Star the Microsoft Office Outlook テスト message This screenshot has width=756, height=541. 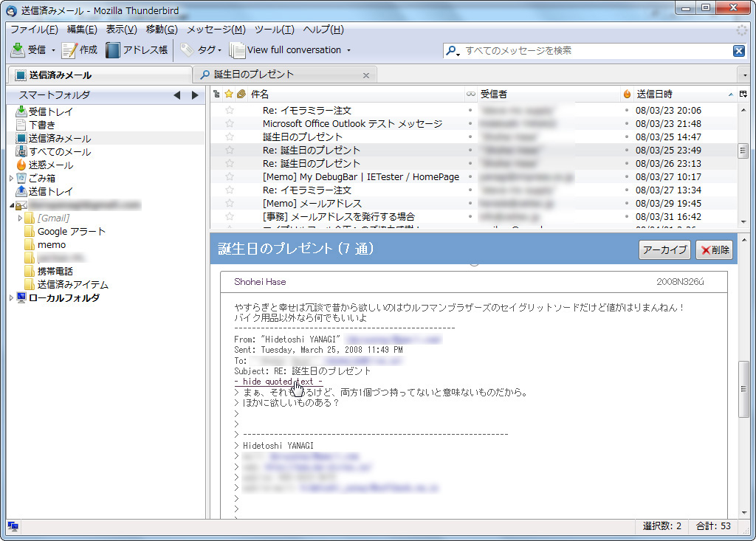point(230,124)
